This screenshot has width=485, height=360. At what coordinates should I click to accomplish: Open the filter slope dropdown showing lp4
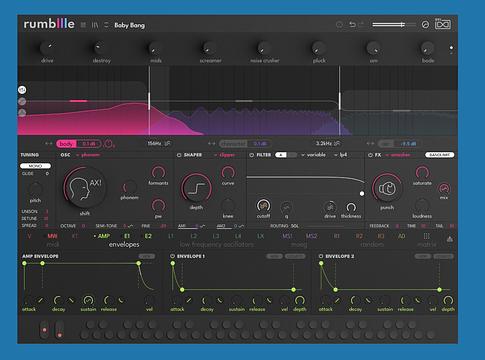click(x=341, y=155)
